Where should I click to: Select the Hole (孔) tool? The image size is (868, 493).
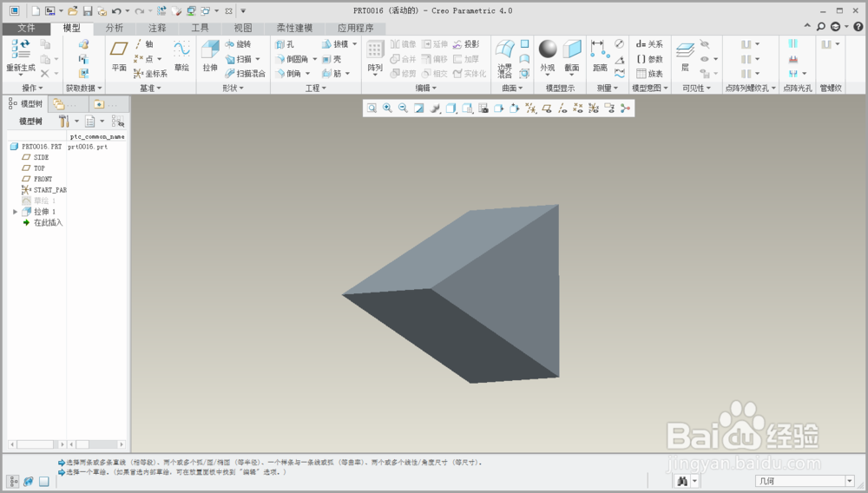(x=285, y=44)
